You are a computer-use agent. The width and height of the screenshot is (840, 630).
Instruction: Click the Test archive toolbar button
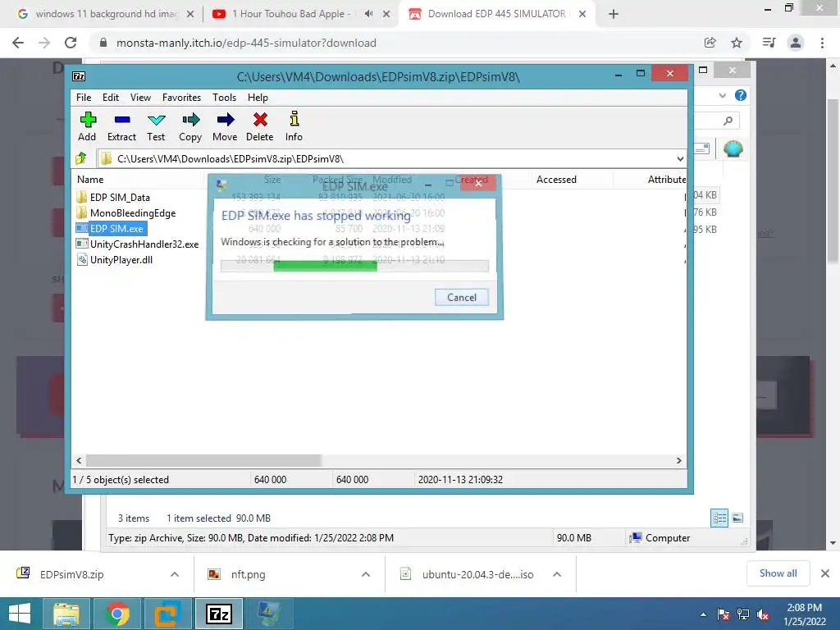point(156,126)
